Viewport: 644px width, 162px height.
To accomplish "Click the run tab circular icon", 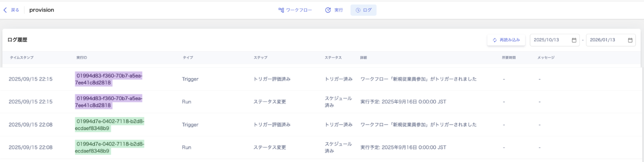I will 328,10.
